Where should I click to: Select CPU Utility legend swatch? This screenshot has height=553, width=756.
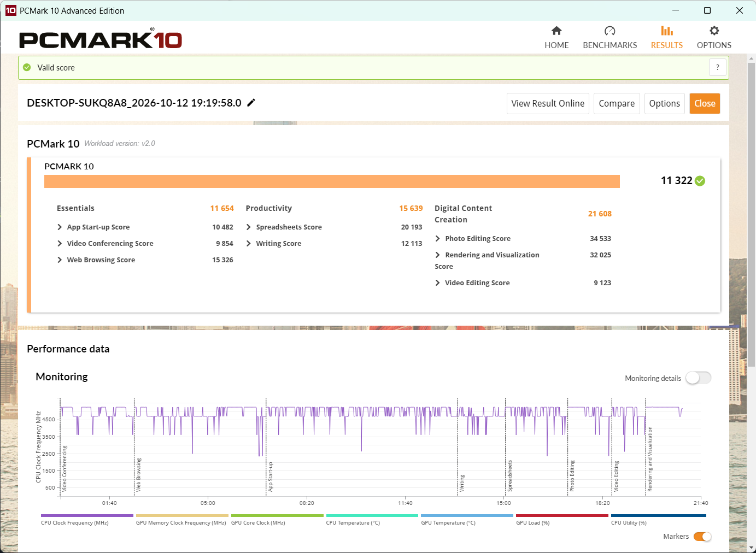[x=659, y=515]
